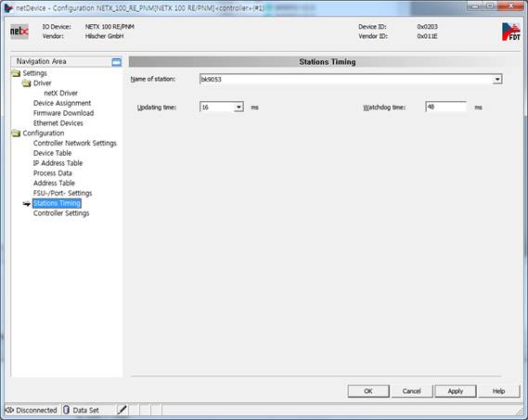Image resolution: width=528 pixels, height=420 pixels.
Task: Click the Data Set status icon
Action: point(66,410)
